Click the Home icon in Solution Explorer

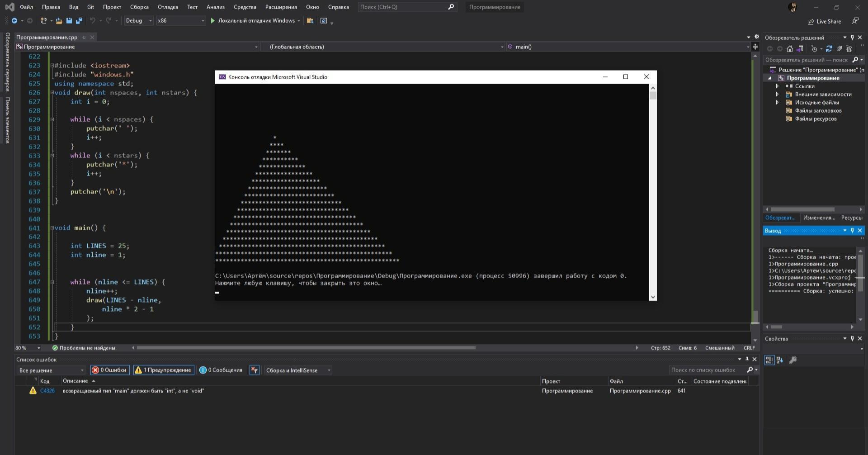point(789,49)
